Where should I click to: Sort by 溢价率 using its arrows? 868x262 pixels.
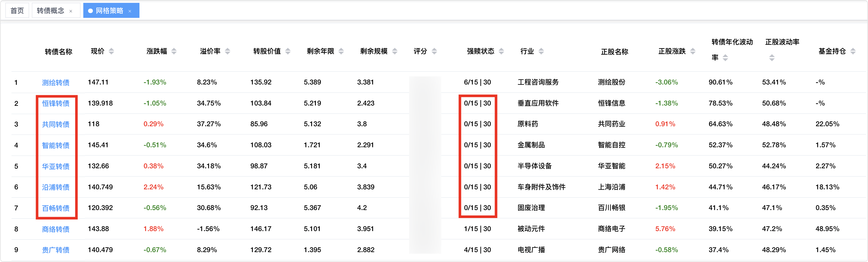pos(228,51)
